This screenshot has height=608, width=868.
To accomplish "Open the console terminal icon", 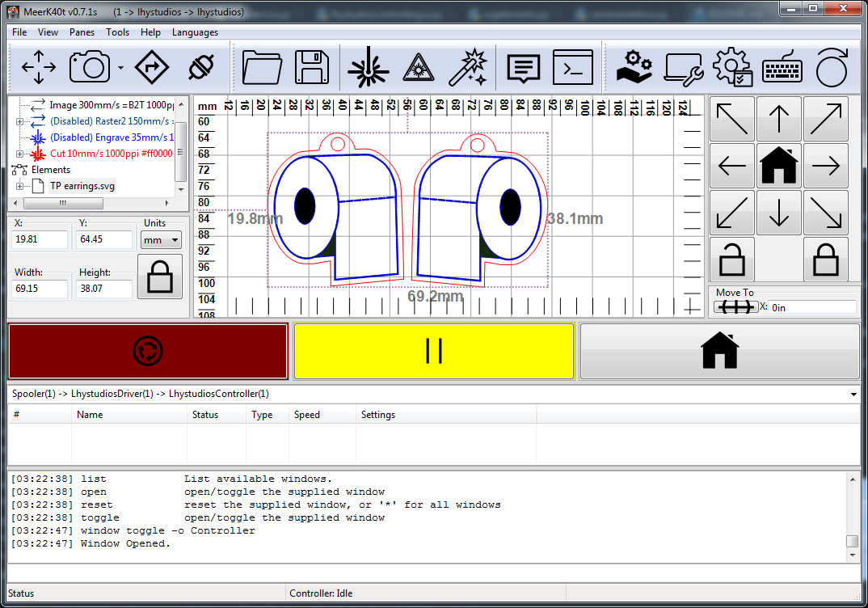I will click(572, 68).
